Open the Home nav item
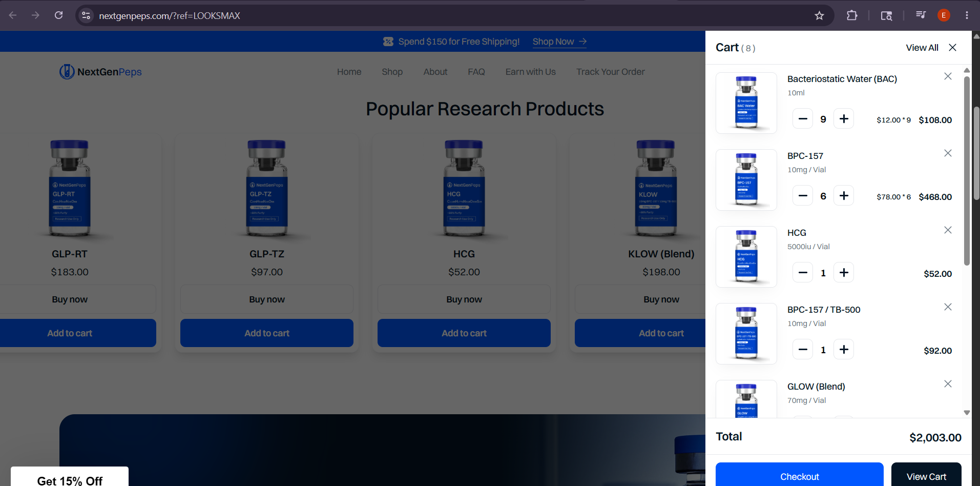Image resolution: width=980 pixels, height=486 pixels. tap(349, 72)
